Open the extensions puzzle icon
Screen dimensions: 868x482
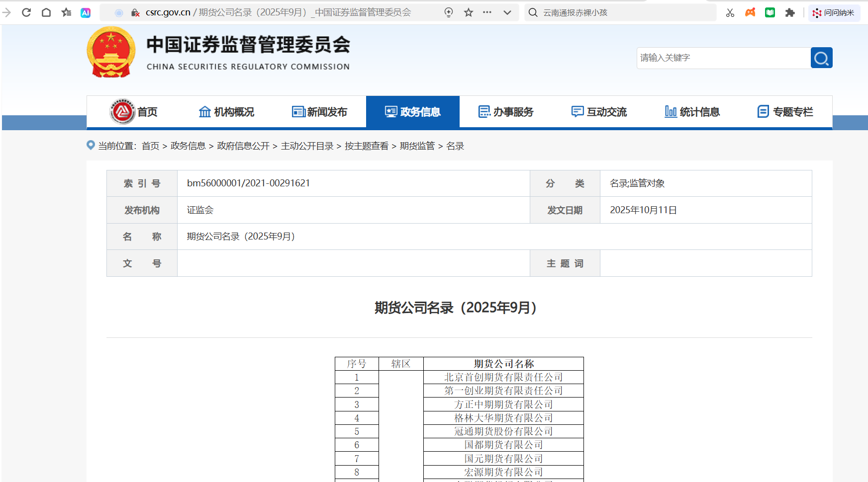coord(790,13)
